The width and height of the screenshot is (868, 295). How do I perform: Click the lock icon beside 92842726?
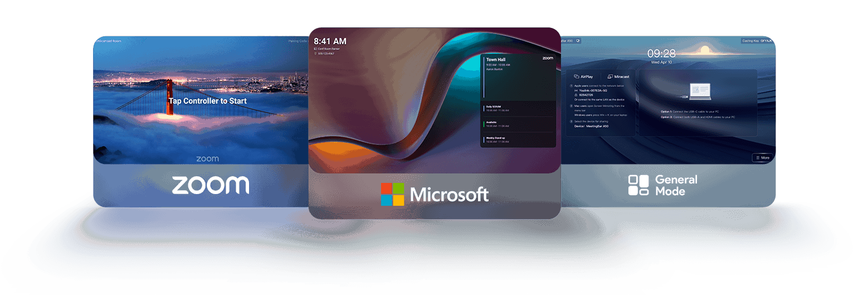coord(576,95)
